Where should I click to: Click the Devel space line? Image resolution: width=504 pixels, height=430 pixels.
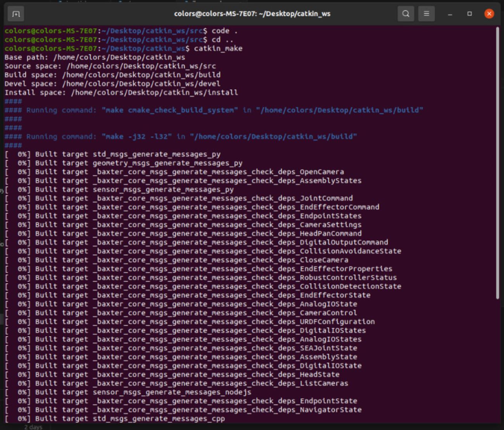tap(112, 84)
